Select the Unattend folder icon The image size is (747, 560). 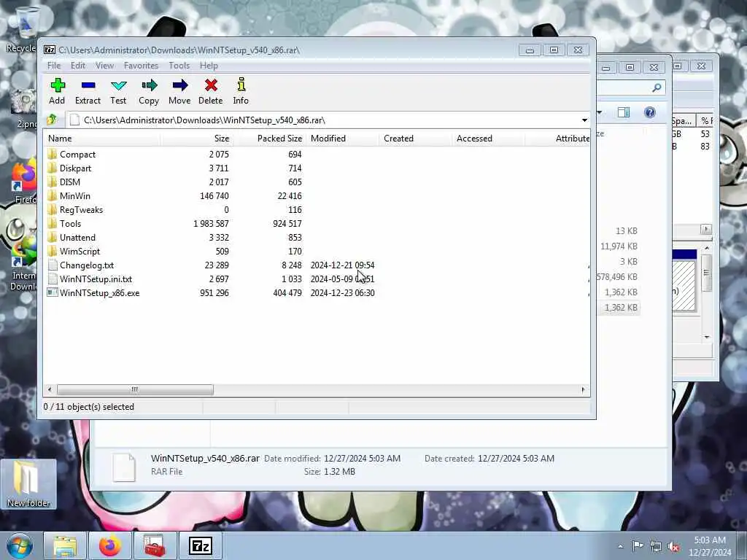point(53,237)
